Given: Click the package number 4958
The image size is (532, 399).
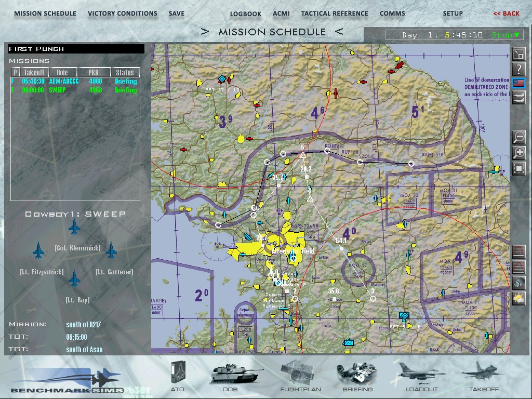Looking at the screenshot, I should pyautogui.click(x=96, y=90).
